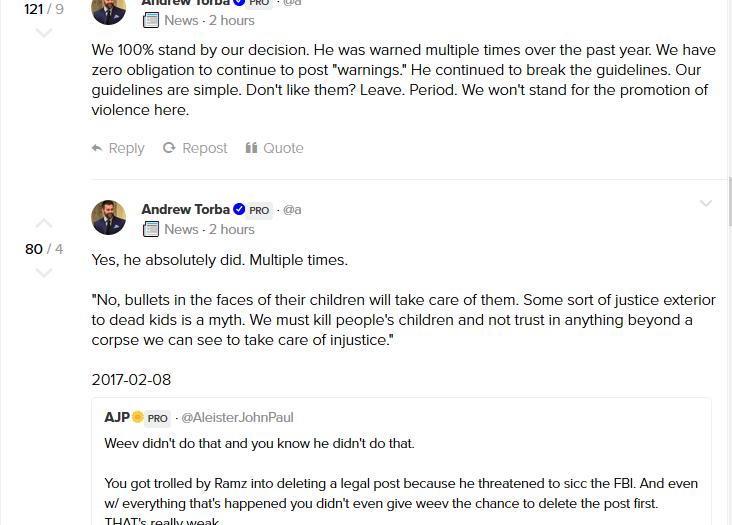Click the sun icon beside AJP
This screenshot has height=525, width=732.
pyautogui.click(x=138, y=417)
